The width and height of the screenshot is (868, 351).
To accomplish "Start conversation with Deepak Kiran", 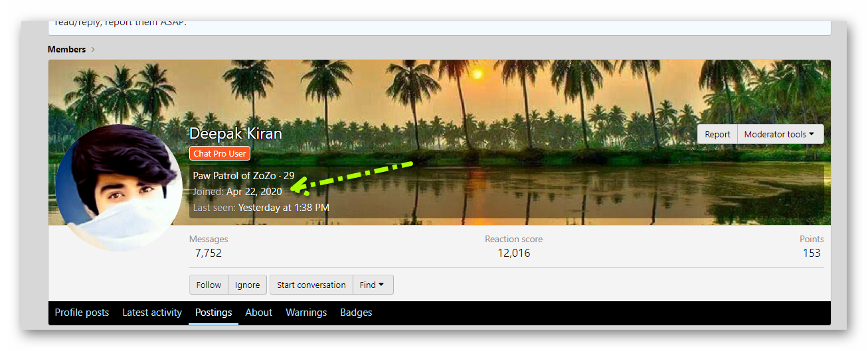I will (x=311, y=285).
